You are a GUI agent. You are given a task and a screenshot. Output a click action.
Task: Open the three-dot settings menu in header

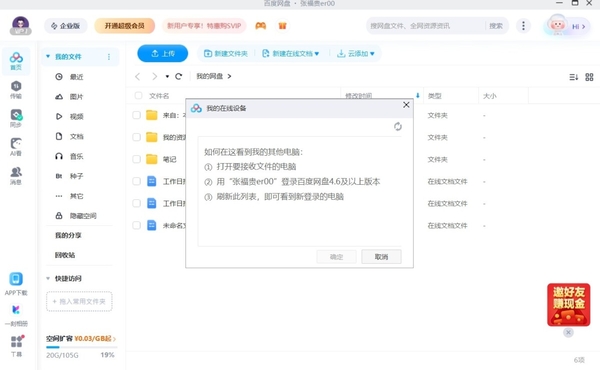(x=523, y=26)
